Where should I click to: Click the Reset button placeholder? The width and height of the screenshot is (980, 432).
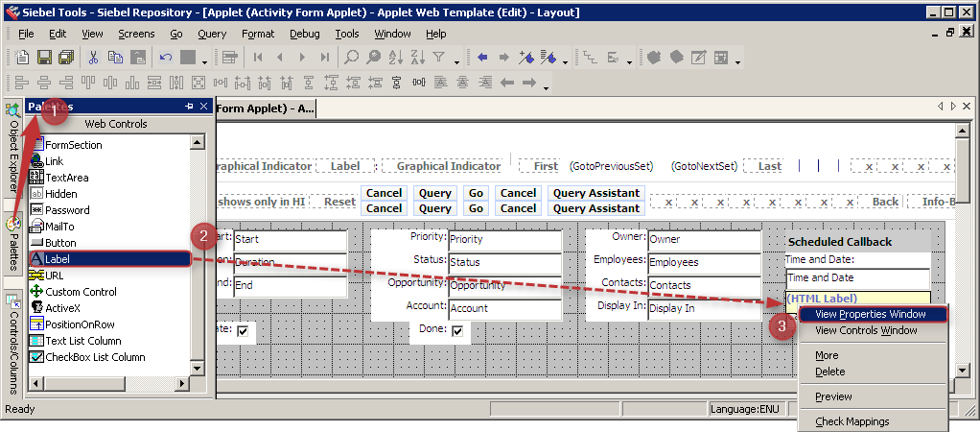339,202
